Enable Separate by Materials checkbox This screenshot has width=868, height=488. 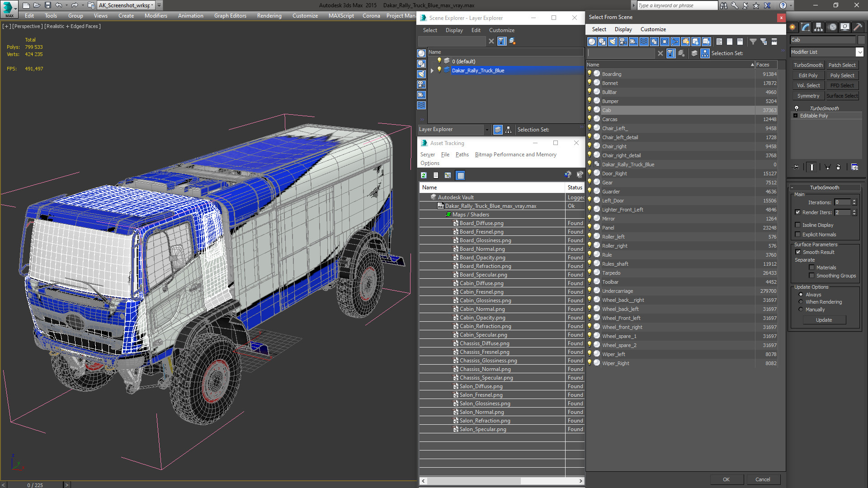(811, 267)
